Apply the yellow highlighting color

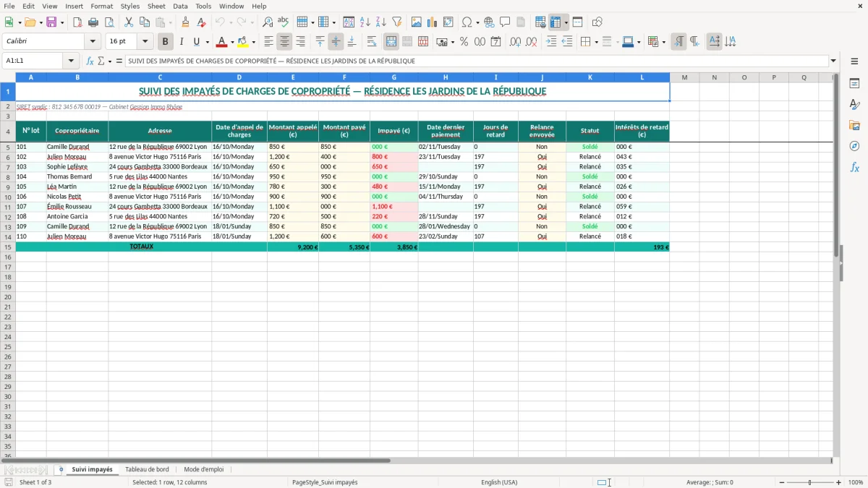point(243,42)
